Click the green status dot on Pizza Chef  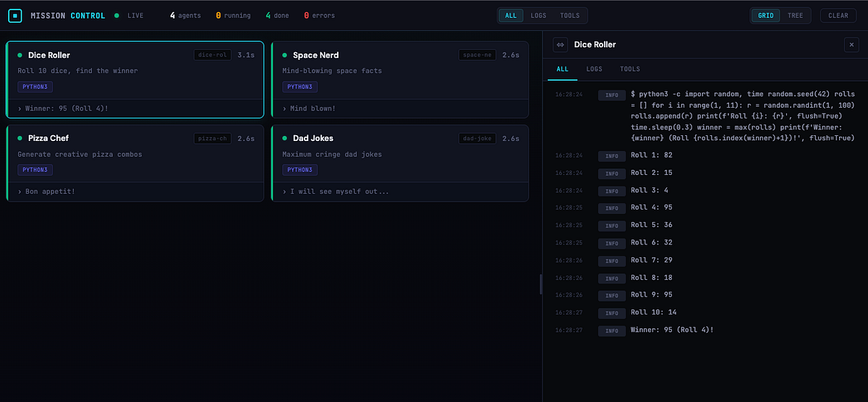pyautogui.click(x=20, y=138)
